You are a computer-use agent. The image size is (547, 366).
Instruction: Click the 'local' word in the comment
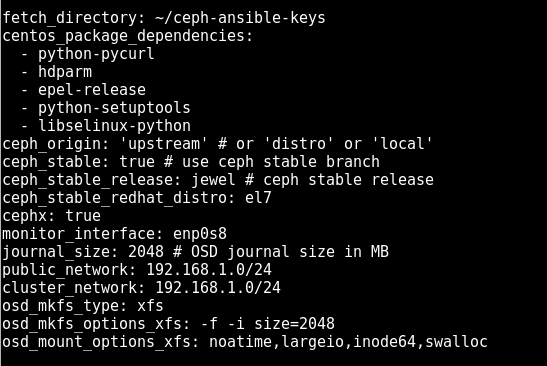tap(402, 144)
